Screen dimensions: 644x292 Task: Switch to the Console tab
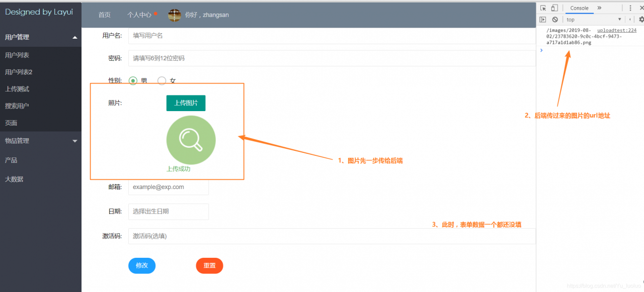click(579, 8)
